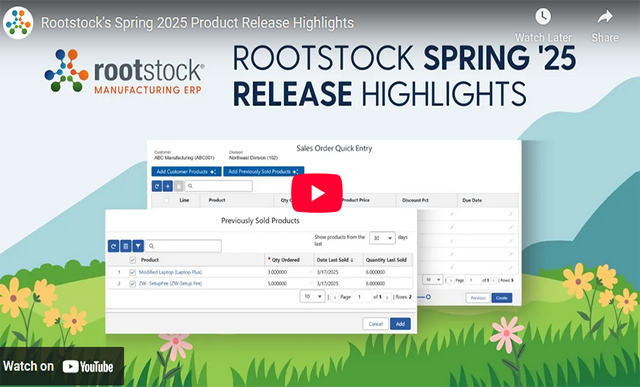This screenshot has width=640, height=387.
Task: Click Watch on YouTube
Action: pos(61,366)
